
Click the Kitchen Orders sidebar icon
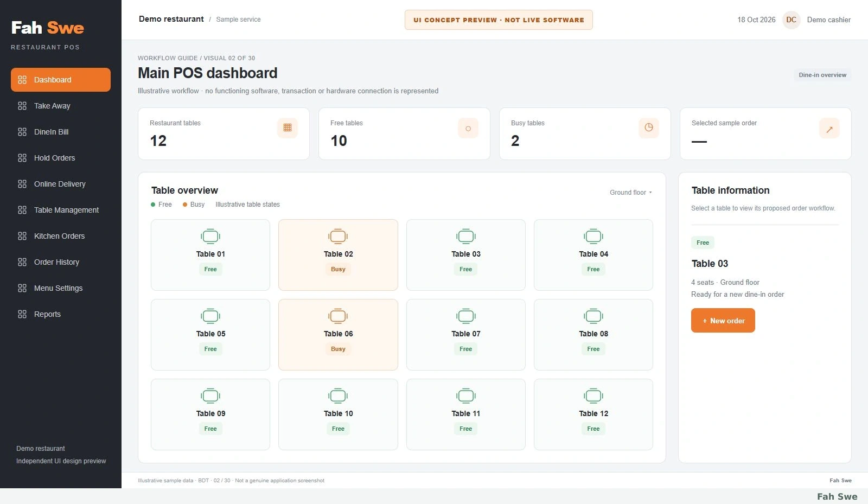pyautogui.click(x=22, y=236)
